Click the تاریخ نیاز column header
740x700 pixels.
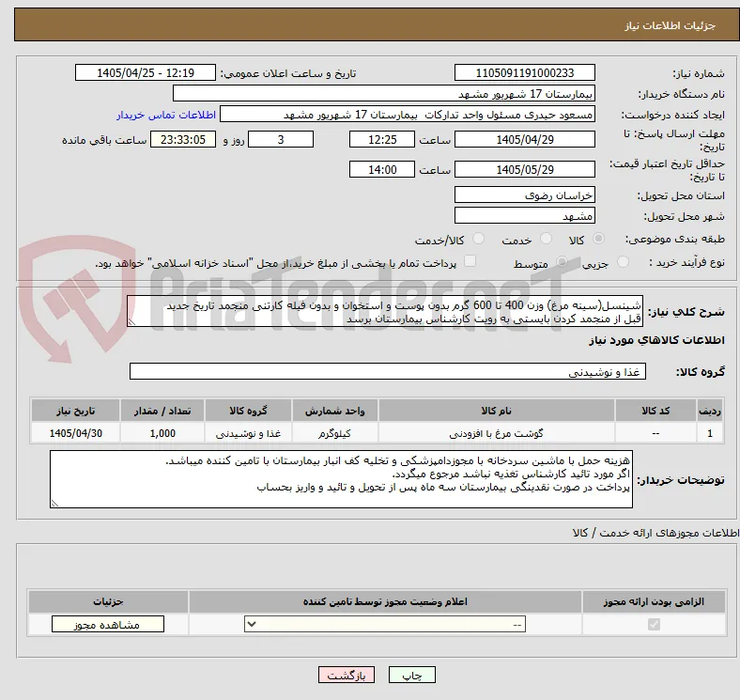pyautogui.click(x=75, y=411)
